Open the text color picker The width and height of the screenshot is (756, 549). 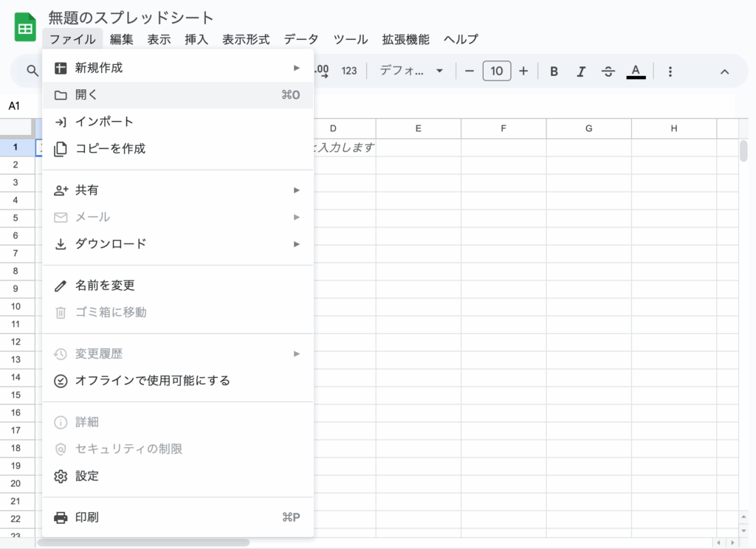pos(635,71)
